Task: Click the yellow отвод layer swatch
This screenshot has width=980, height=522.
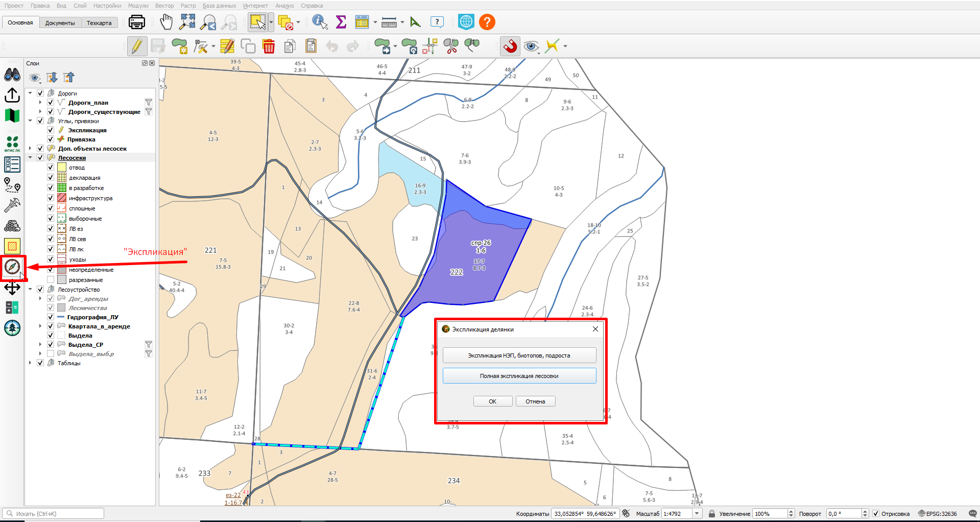Action: coord(62,168)
